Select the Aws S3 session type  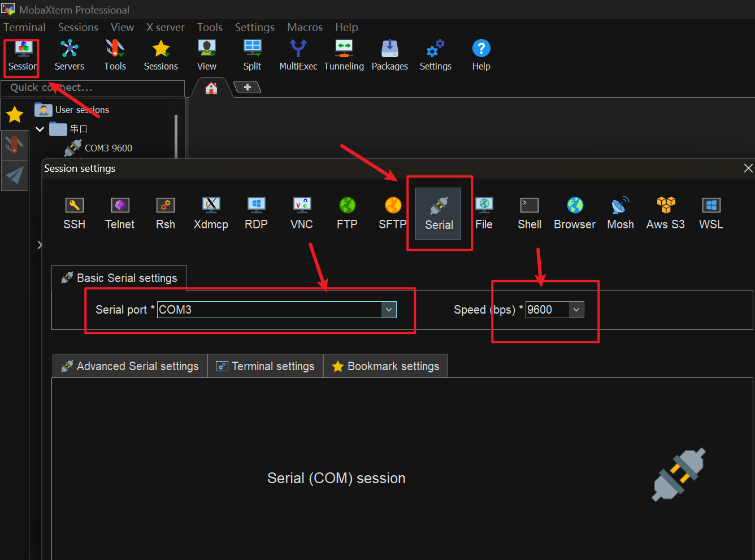tap(666, 214)
